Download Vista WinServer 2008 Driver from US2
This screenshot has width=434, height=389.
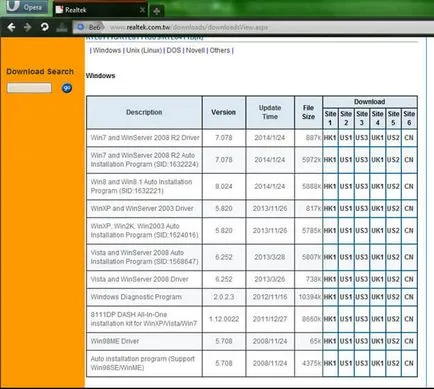point(393,279)
